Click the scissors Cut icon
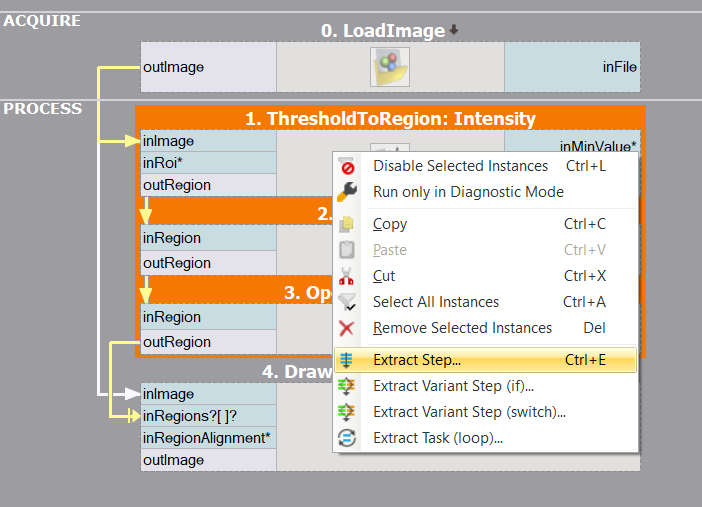 [x=347, y=276]
